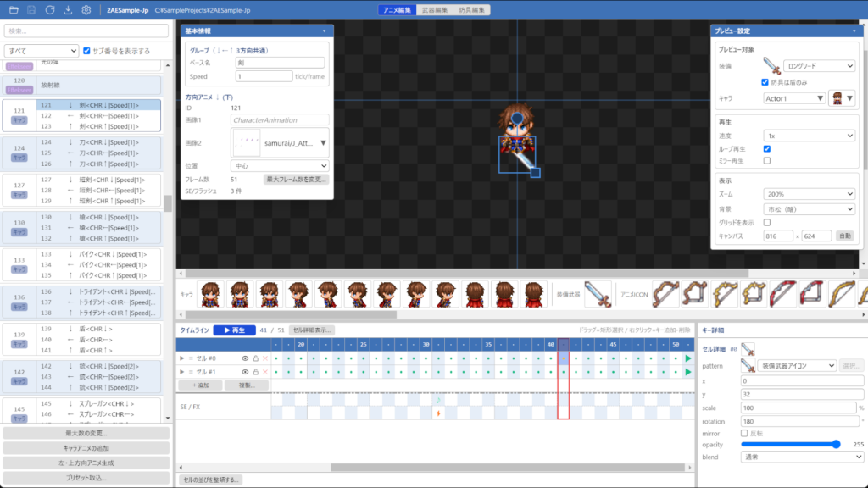Click the sword icon beside pattern dropdown
The height and width of the screenshot is (488, 868).
coord(748,366)
